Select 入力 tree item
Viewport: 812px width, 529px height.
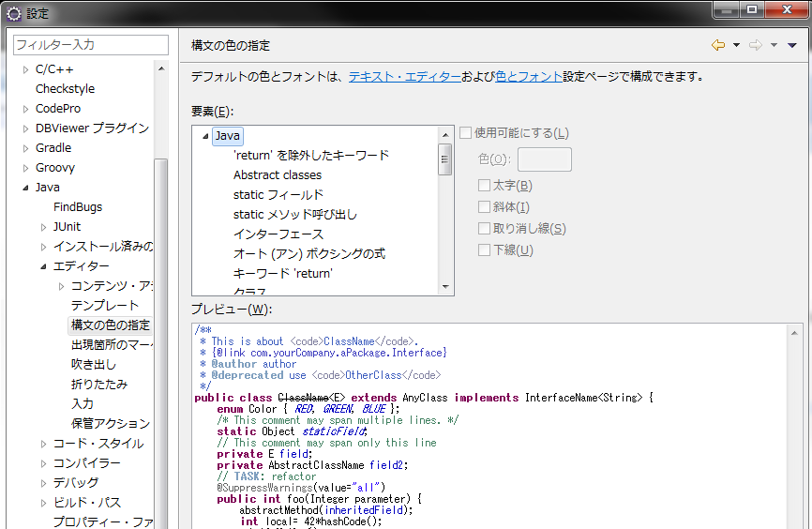[83, 403]
